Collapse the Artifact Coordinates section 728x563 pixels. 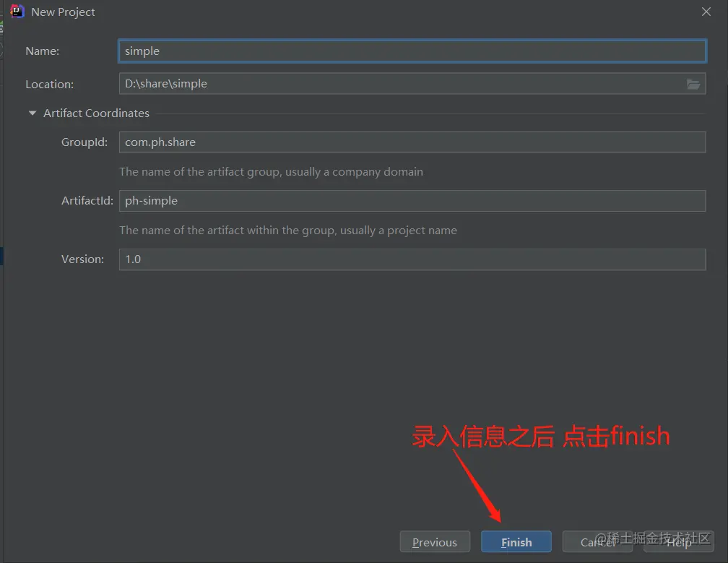tap(32, 113)
